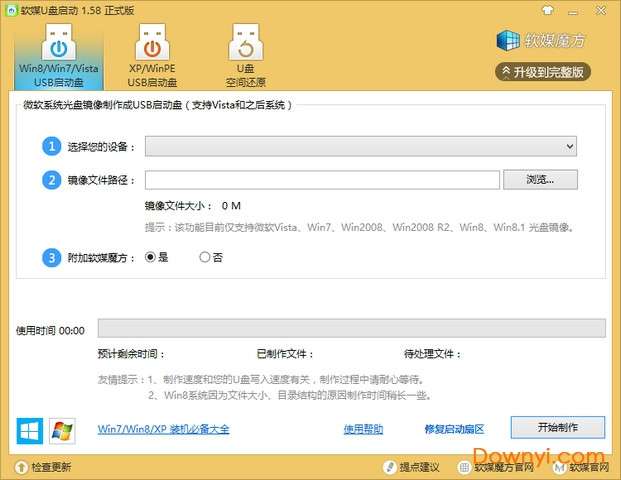The width and height of the screenshot is (621, 480).
Task: Click the 镜像文件大小 0 M text
Action: (x=192, y=206)
